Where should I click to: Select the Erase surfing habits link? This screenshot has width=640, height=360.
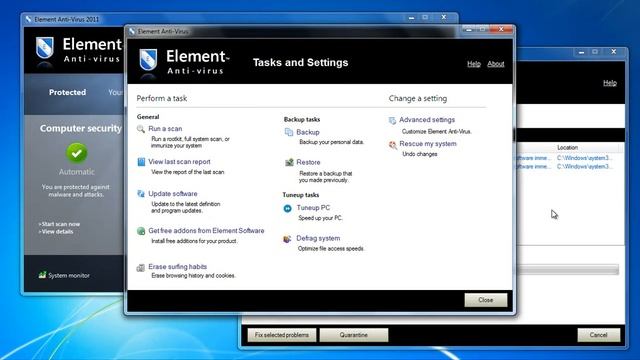(x=178, y=267)
